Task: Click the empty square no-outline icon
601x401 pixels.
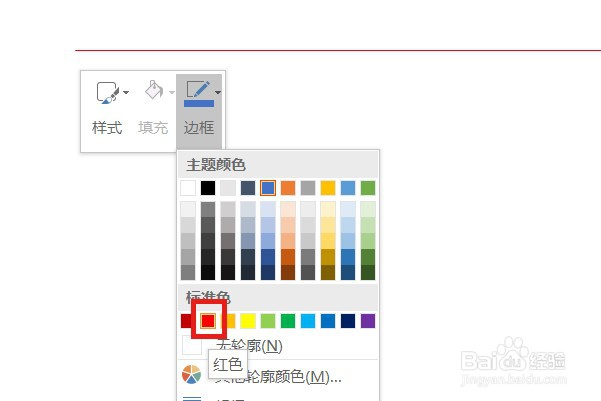Action: pyautogui.click(x=192, y=345)
